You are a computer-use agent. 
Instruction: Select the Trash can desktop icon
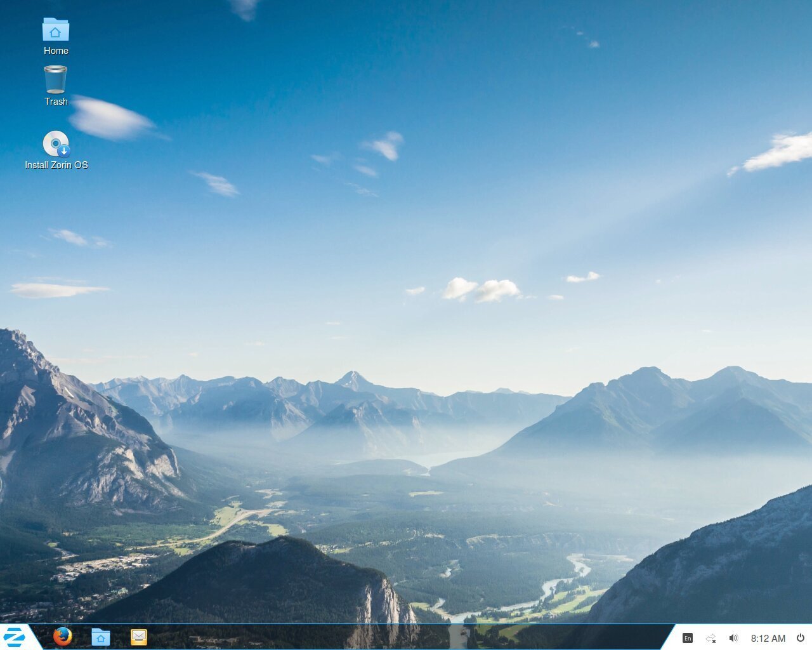(55, 80)
